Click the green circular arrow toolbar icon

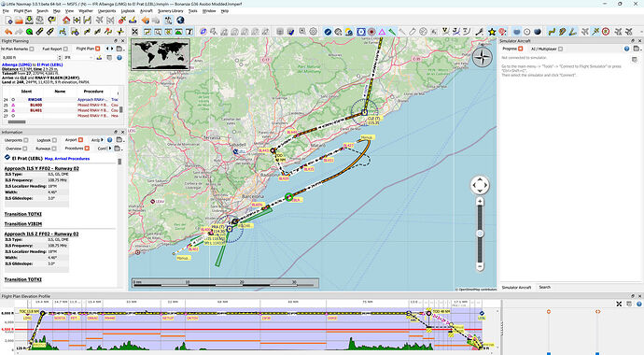pos(29,32)
